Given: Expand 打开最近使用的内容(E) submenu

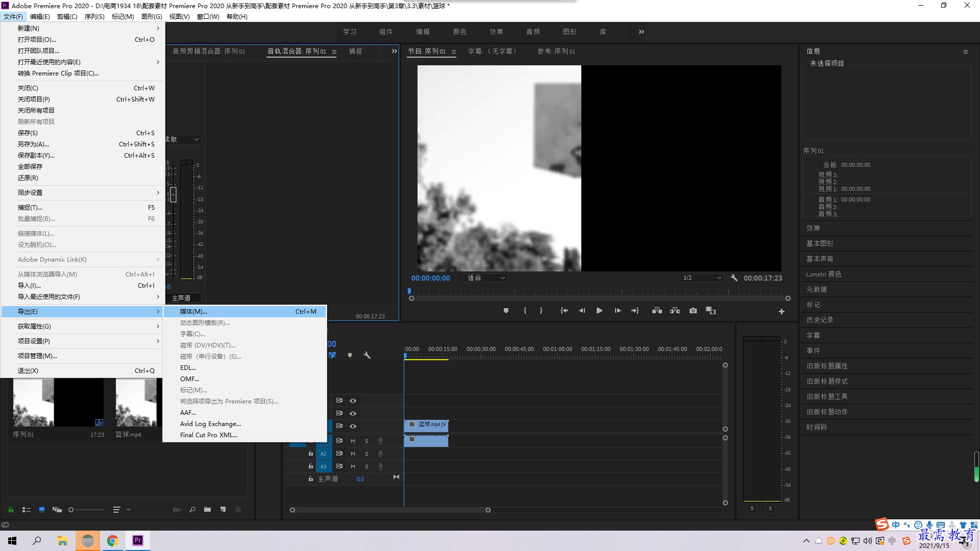Looking at the screenshot, I should click(82, 62).
